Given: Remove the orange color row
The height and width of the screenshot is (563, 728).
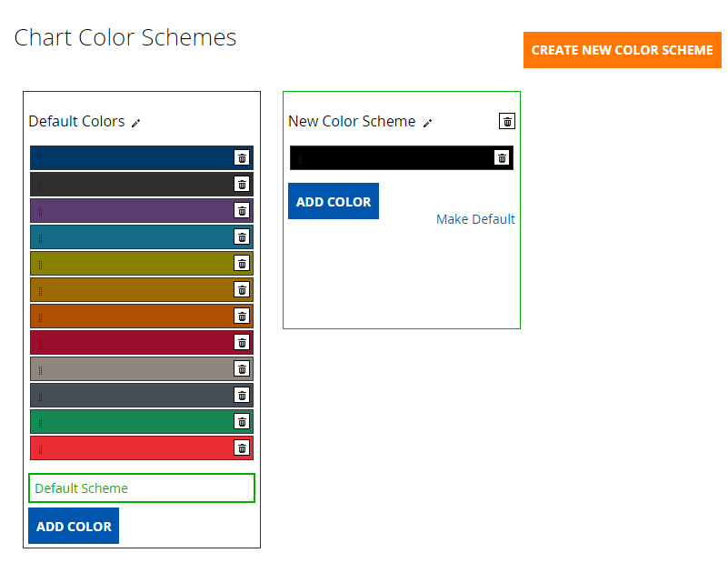Looking at the screenshot, I should (242, 316).
